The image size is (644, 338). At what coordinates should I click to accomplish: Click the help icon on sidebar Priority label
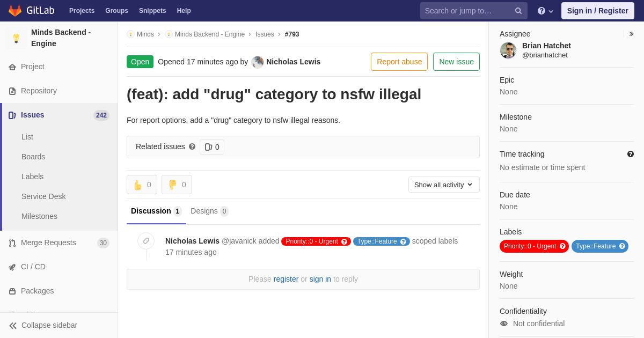tap(562, 246)
